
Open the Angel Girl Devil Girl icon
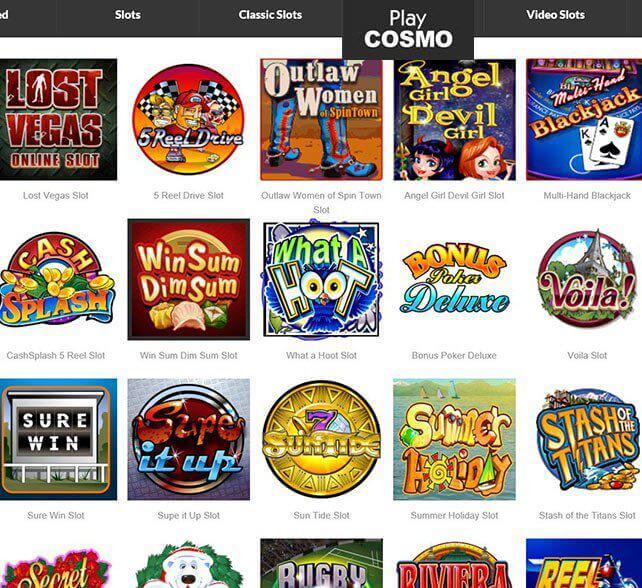[454, 120]
